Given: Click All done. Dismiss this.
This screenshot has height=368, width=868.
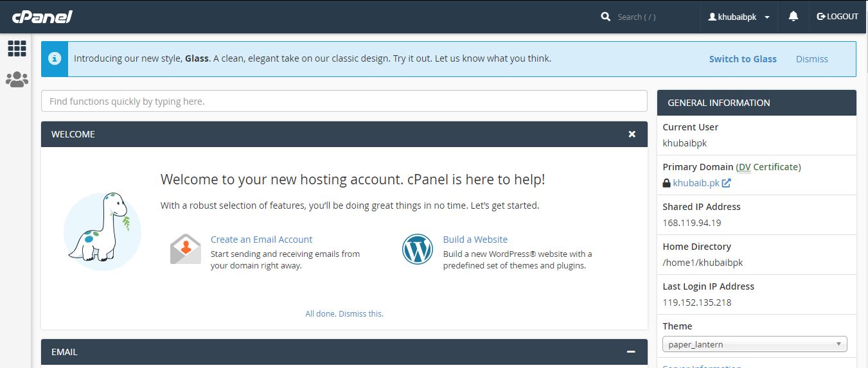Looking at the screenshot, I should 344,314.
